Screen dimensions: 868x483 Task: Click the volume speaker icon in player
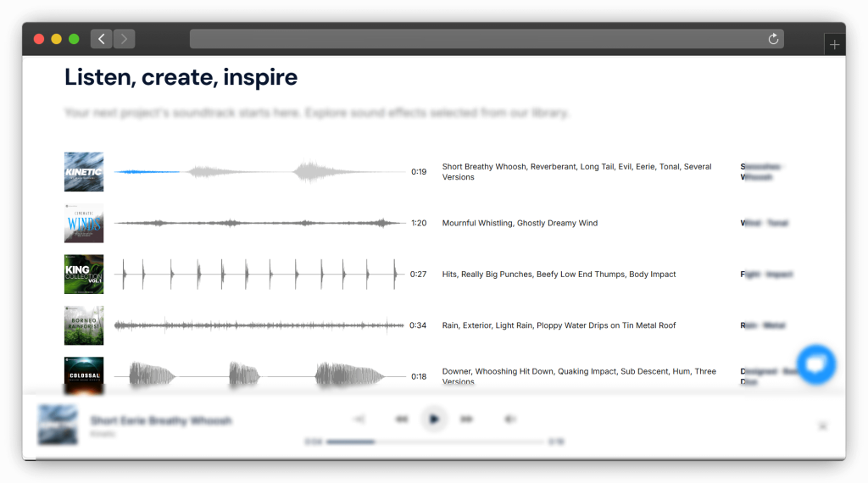[x=509, y=419]
